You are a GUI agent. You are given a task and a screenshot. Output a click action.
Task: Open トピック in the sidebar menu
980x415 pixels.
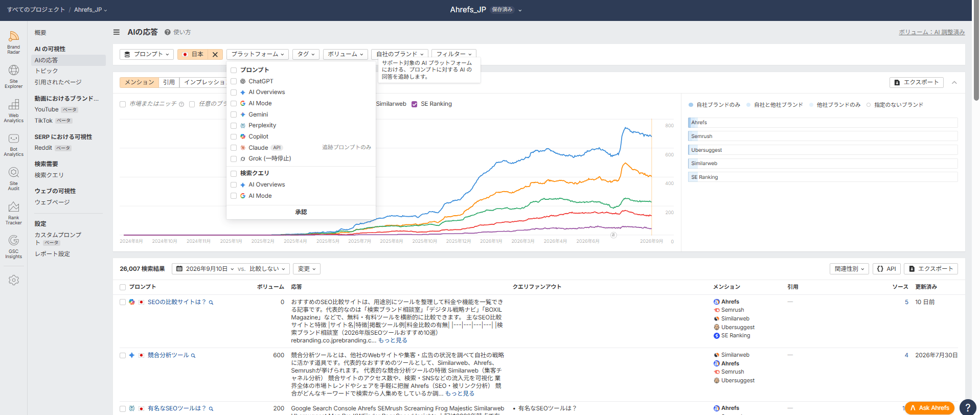pos(46,71)
